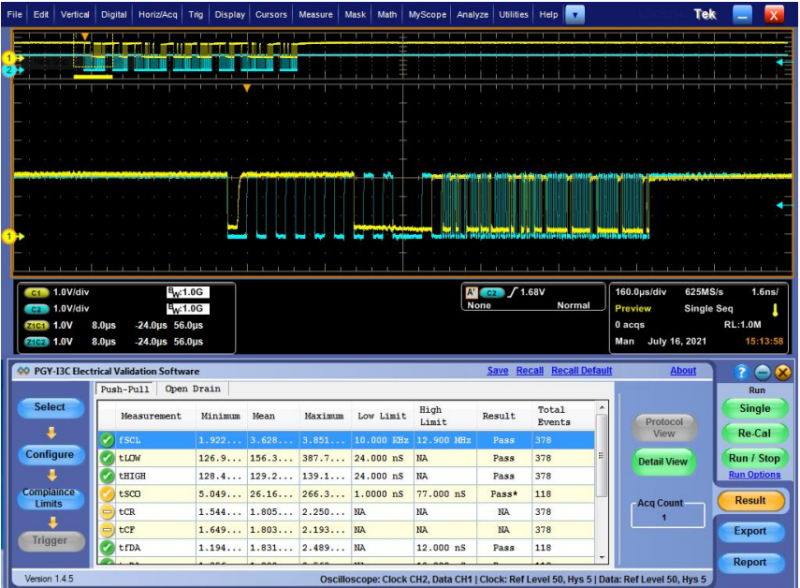The image size is (800, 588).
Task: Open help via the question mark icon
Action: point(740,370)
